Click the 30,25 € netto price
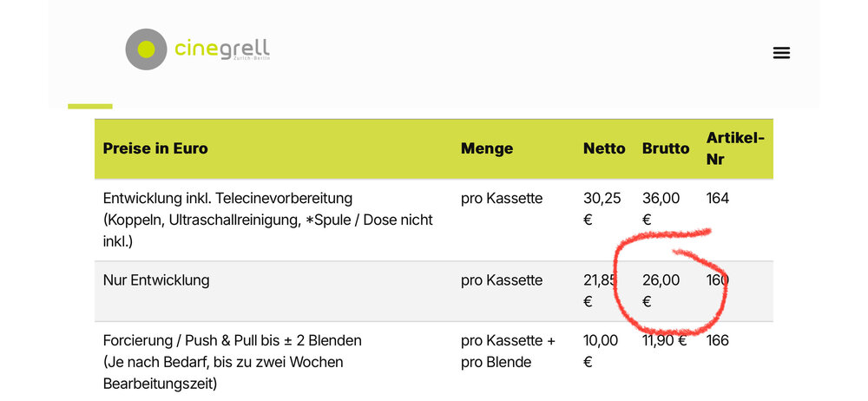This screenshot has height=401, width=868. click(602, 208)
